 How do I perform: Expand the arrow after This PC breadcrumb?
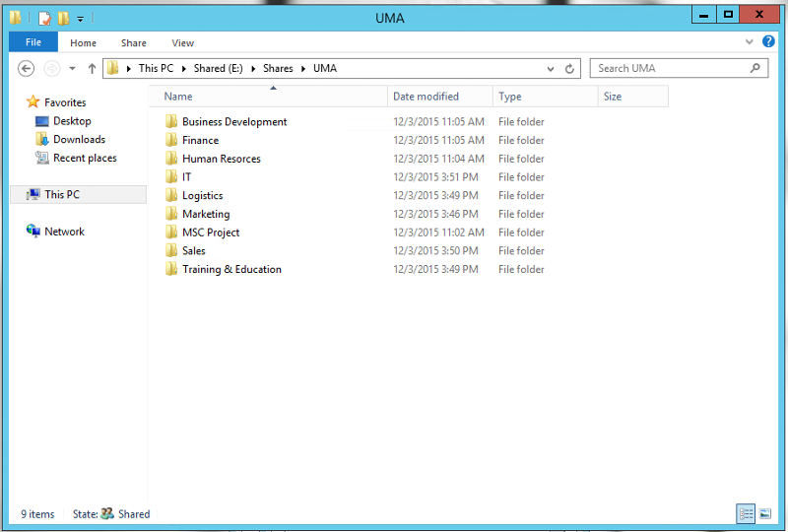point(183,69)
